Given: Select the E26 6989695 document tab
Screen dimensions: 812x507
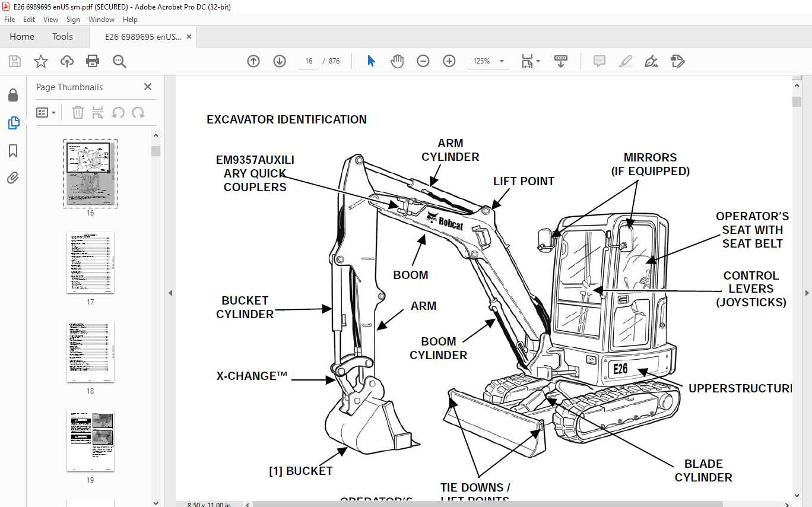Looking at the screenshot, I should pyautogui.click(x=143, y=36).
